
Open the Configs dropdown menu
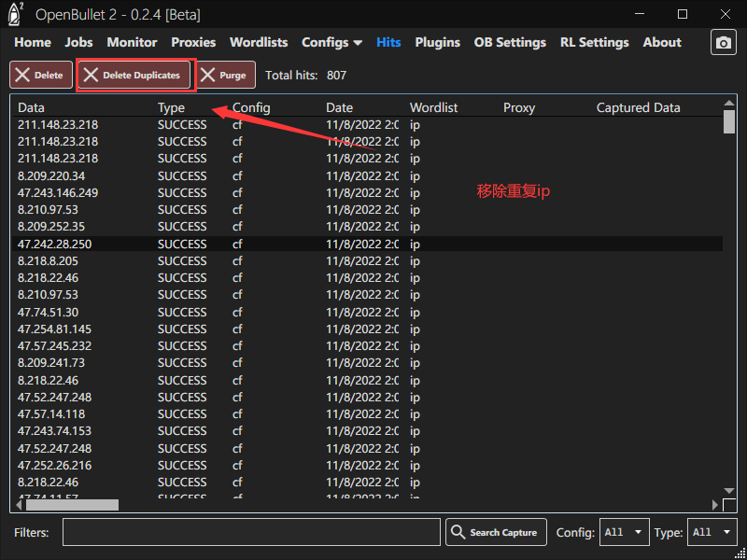tap(331, 42)
